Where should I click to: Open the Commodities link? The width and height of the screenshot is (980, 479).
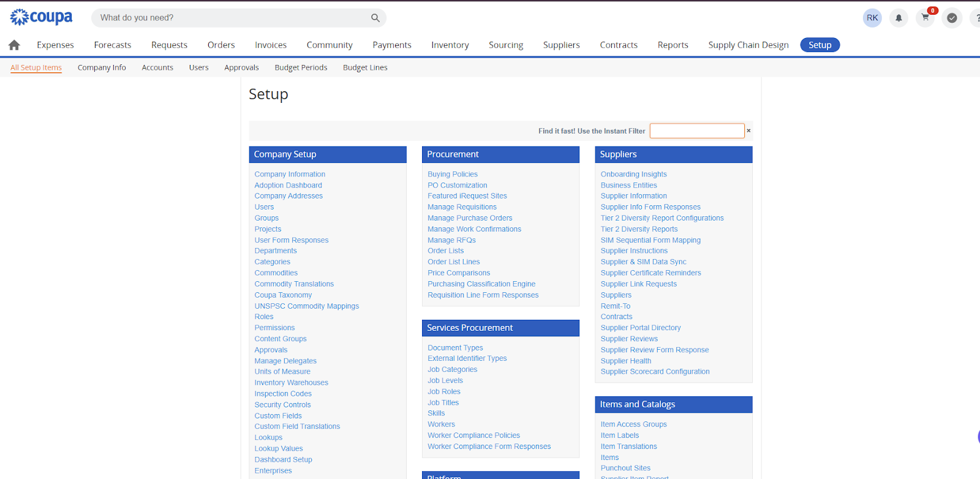click(276, 273)
